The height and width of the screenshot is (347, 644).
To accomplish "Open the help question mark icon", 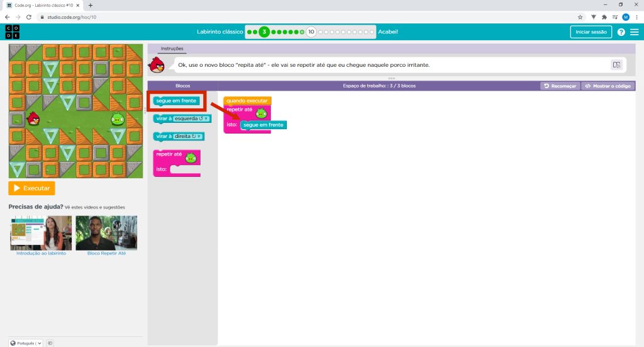I will point(621,32).
